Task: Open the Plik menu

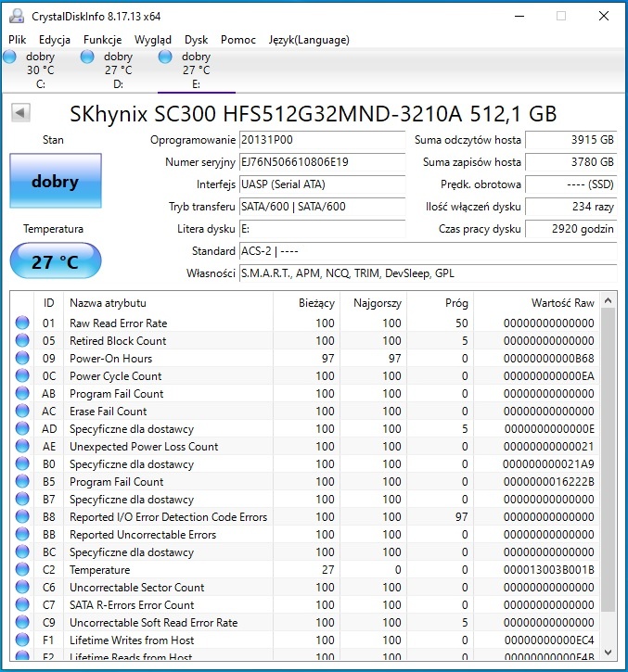Action: (17, 40)
